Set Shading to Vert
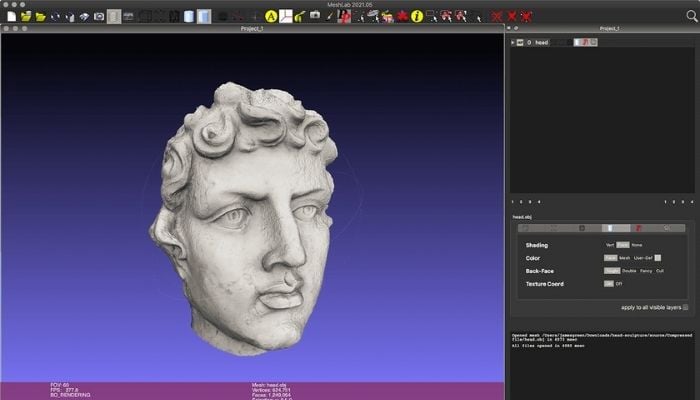Viewport: 700px width, 400px height. (x=610, y=244)
